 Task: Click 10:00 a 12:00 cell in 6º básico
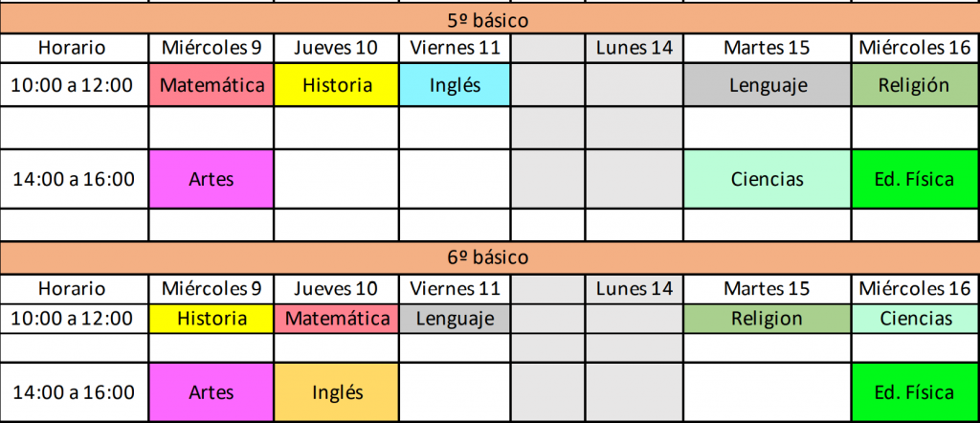pos(74,319)
